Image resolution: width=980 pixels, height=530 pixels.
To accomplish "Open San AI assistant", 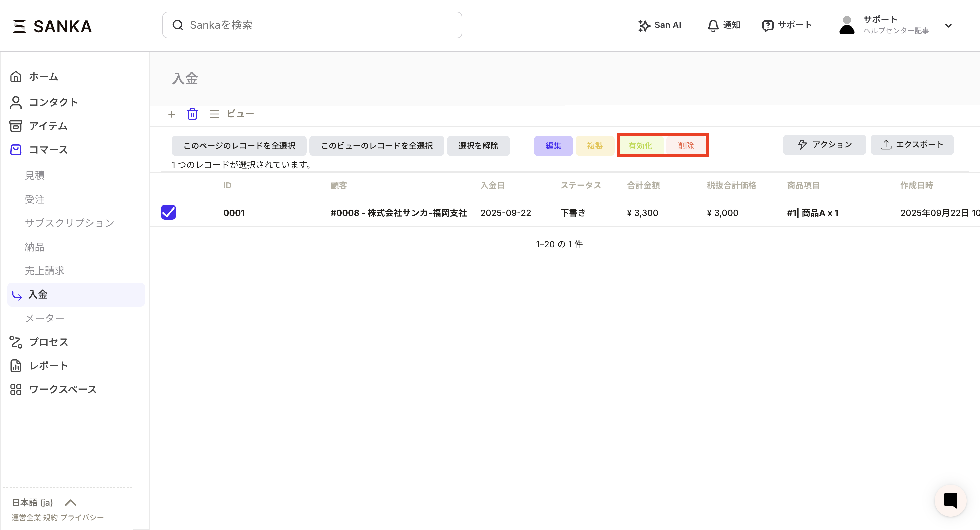I will point(660,25).
